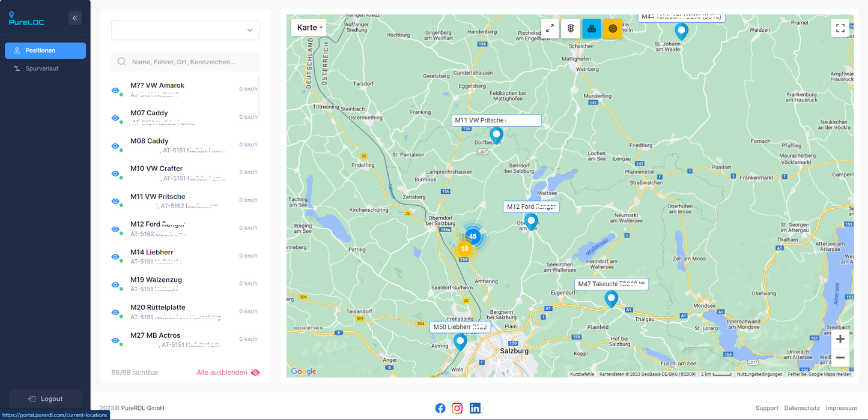Screen dimensions: 868x420
Task: Toggle the traffic light layer icon
Action: 571,28
